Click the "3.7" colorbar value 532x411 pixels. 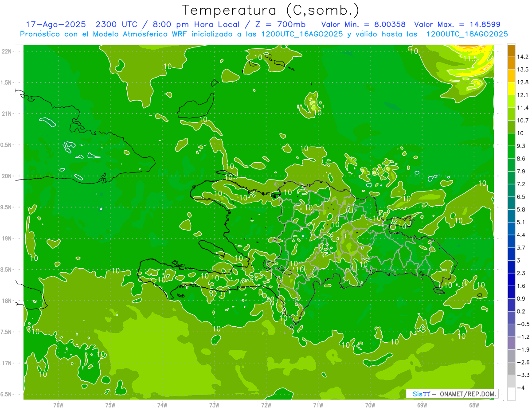tap(521, 247)
